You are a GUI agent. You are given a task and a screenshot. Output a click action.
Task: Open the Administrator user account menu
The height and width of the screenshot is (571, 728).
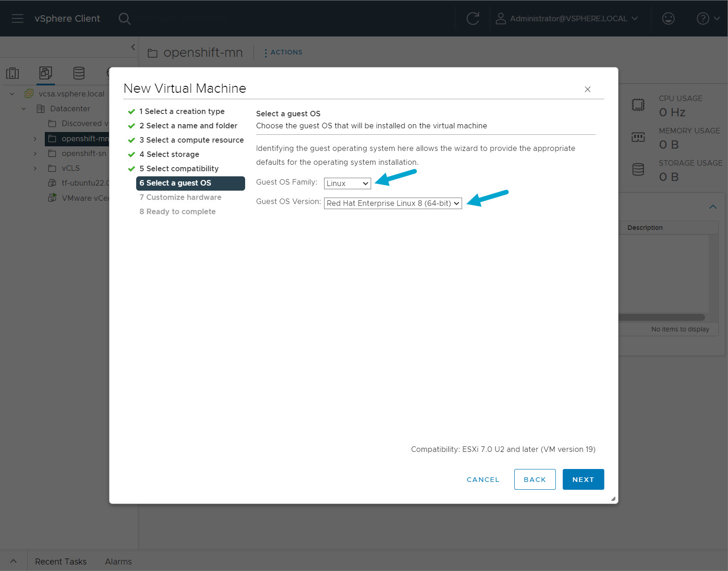click(x=567, y=18)
